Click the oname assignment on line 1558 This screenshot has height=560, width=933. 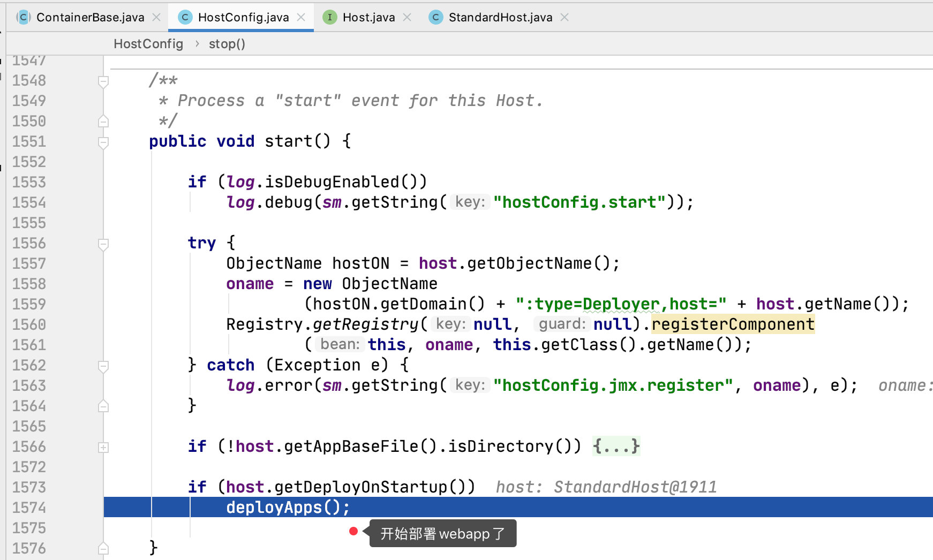coord(250,283)
